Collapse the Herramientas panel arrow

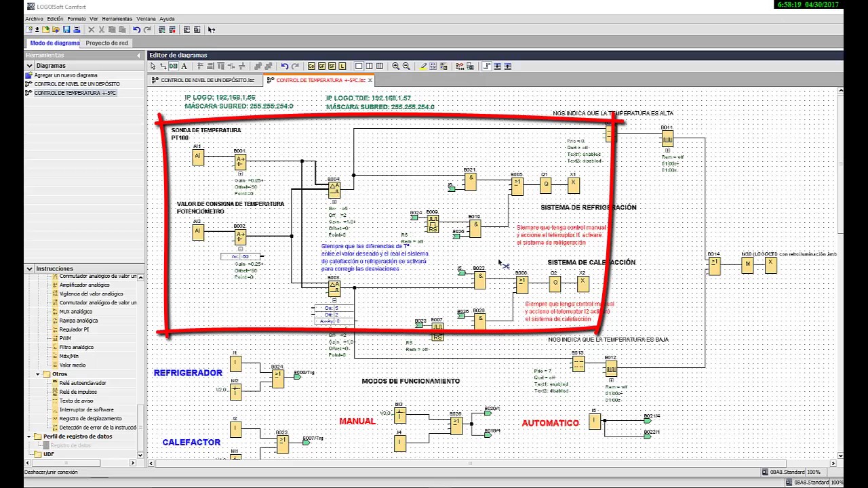(139, 55)
